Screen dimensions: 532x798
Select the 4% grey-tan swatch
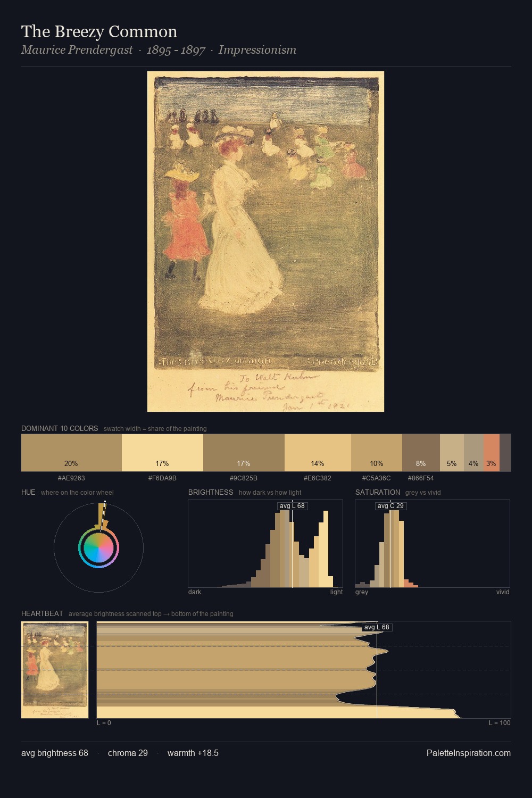click(473, 453)
